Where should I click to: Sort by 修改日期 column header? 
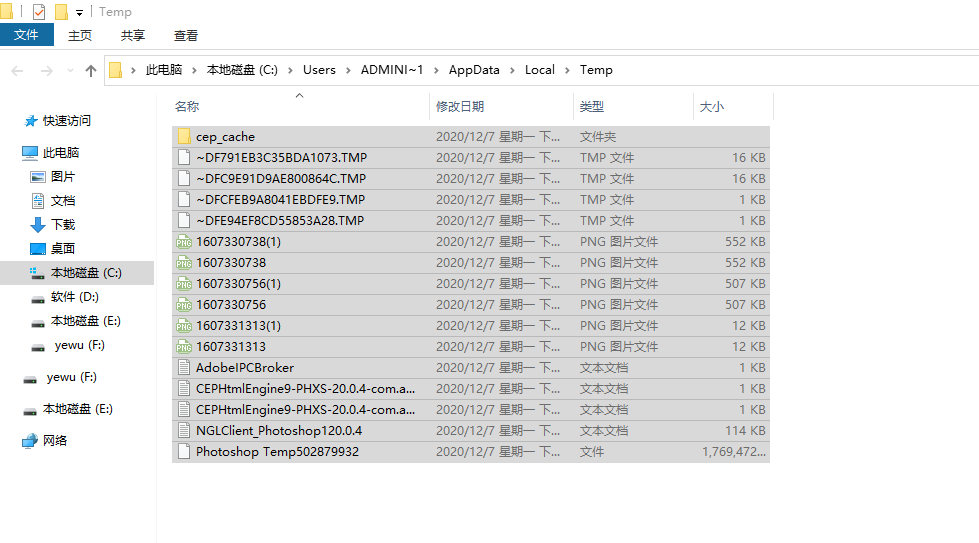[x=460, y=106]
